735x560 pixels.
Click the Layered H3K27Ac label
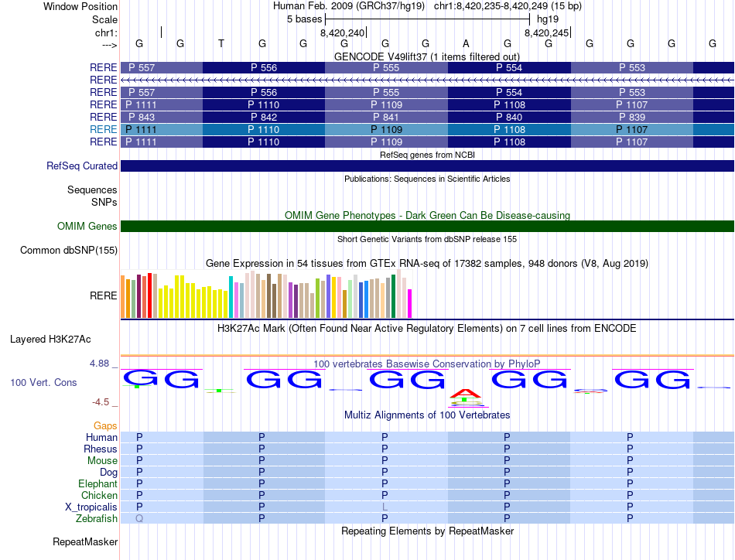click(x=50, y=340)
